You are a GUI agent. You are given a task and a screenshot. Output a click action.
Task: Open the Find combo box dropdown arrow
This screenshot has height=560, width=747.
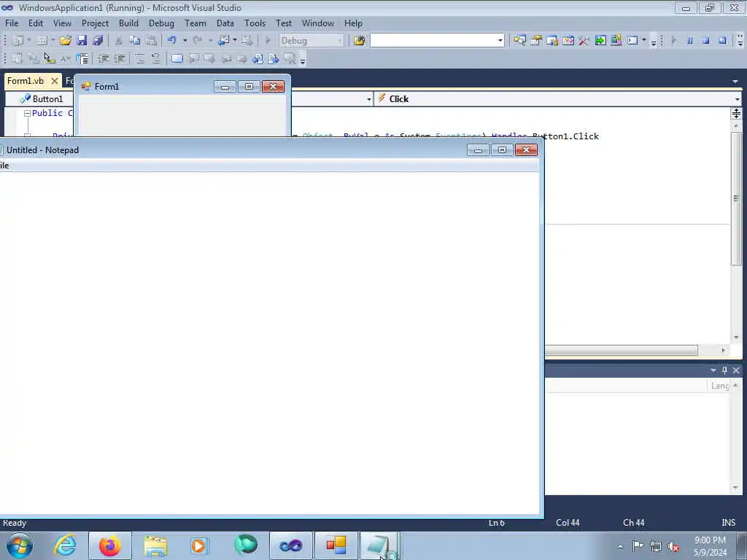point(500,41)
